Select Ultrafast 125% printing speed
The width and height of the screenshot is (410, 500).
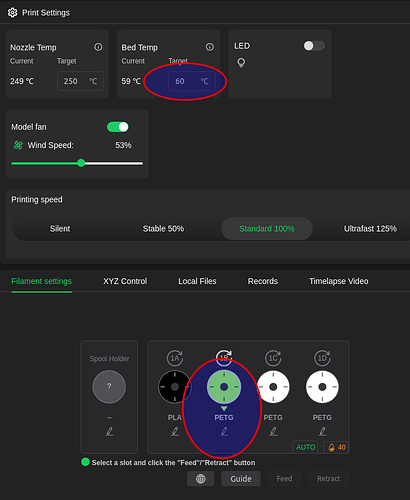click(370, 229)
